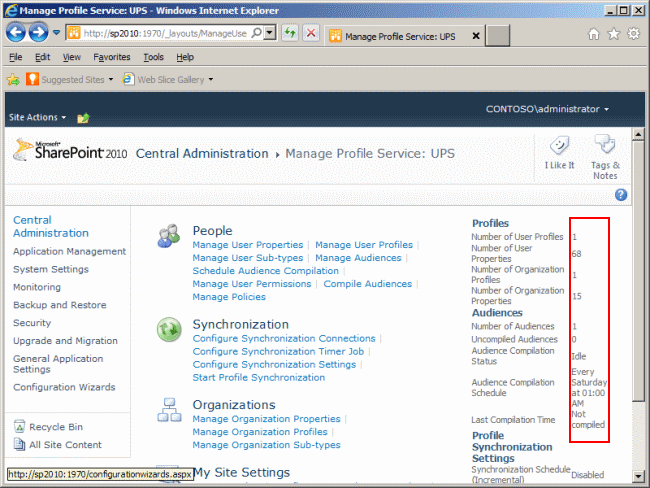Open Manage User Profiles
Image resolution: width=650 pixels, height=488 pixels.
click(x=364, y=245)
